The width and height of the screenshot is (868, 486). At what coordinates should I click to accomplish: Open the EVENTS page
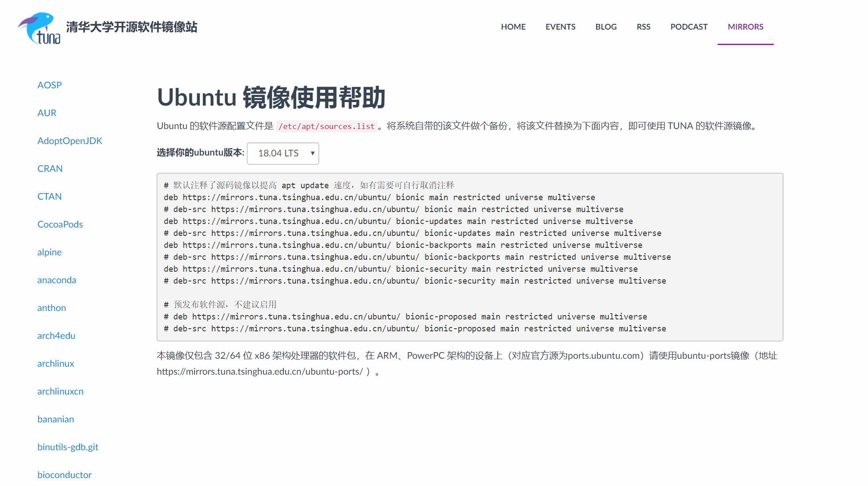pyautogui.click(x=560, y=27)
